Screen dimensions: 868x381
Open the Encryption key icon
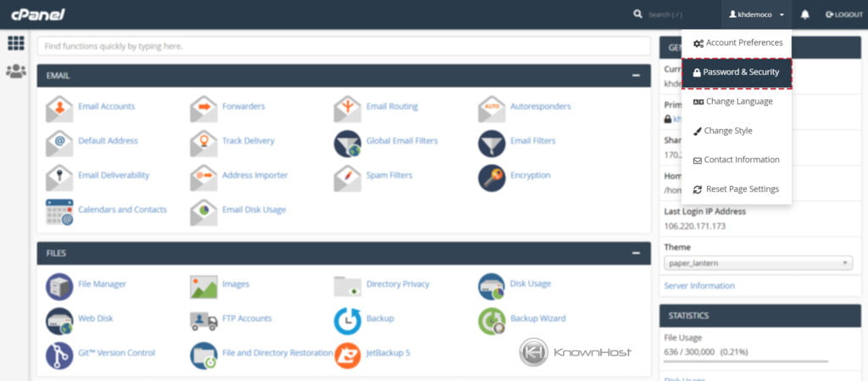[492, 178]
